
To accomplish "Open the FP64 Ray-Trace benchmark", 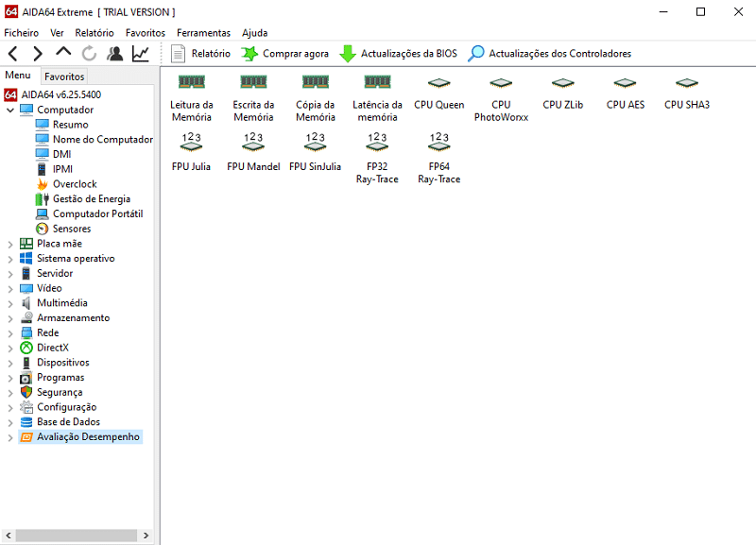I will [438, 159].
